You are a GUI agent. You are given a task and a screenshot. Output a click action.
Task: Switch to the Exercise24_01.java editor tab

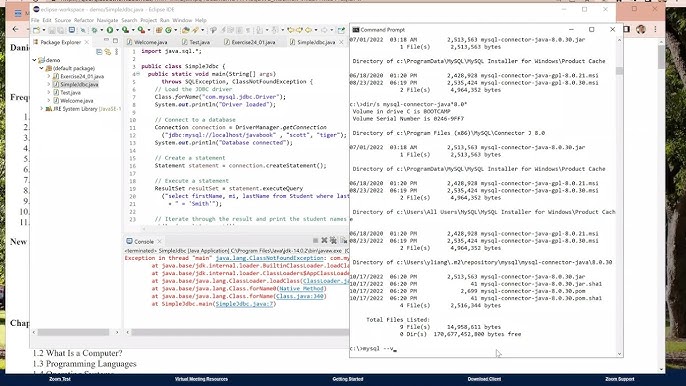pos(250,42)
